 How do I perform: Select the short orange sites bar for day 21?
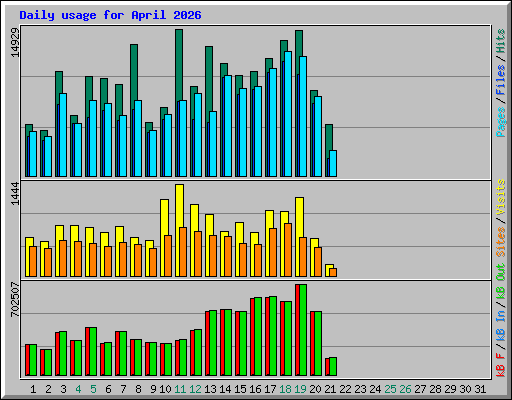click(x=333, y=272)
